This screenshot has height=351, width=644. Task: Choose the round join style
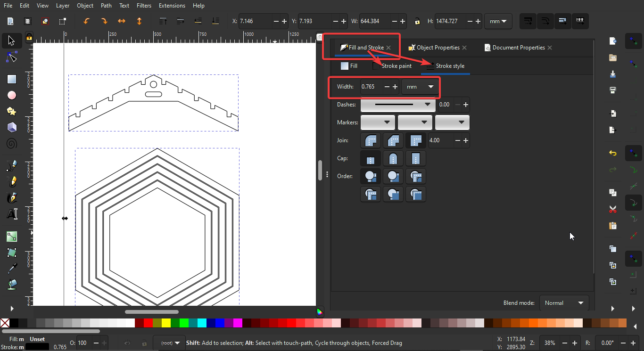coord(370,140)
